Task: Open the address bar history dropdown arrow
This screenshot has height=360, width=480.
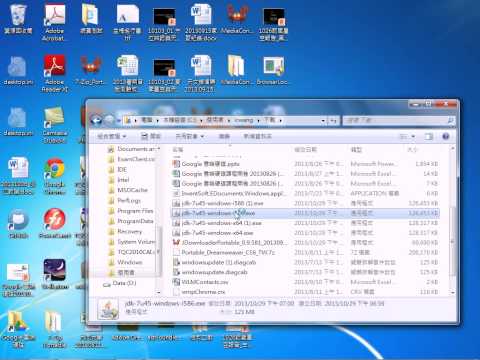Action: pyautogui.click(x=323, y=120)
